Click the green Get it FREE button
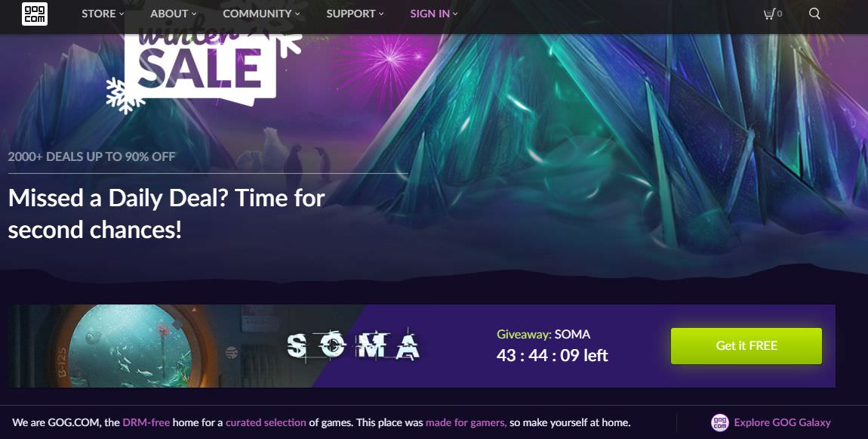The width and height of the screenshot is (868, 439). click(746, 346)
